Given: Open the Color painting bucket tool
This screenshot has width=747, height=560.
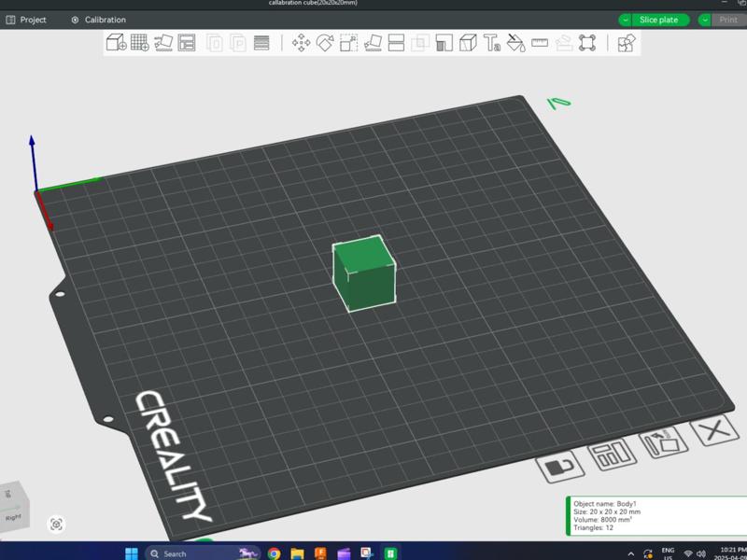Looking at the screenshot, I should pyautogui.click(x=515, y=43).
